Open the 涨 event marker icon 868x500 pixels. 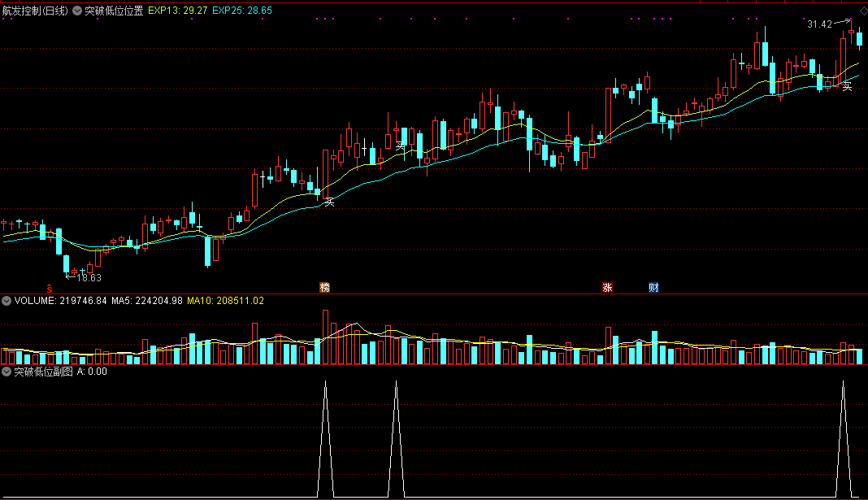click(x=607, y=287)
